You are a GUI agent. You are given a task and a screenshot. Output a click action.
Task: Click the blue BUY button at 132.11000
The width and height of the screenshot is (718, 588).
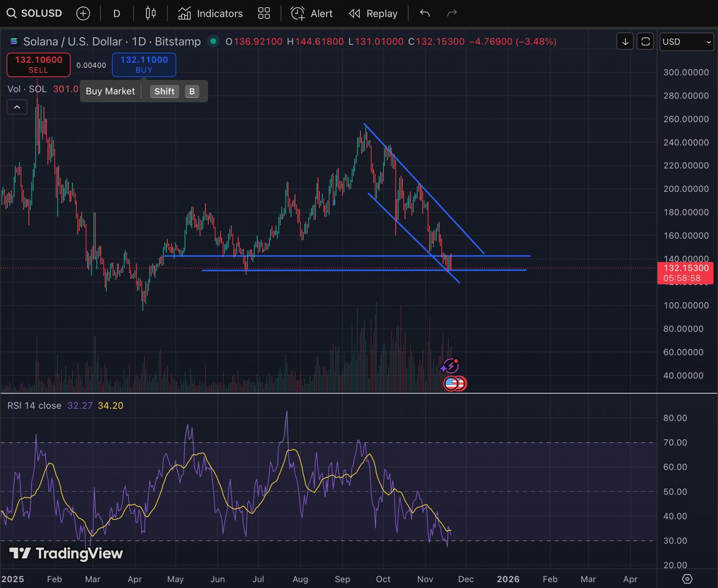click(x=144, y=65)
